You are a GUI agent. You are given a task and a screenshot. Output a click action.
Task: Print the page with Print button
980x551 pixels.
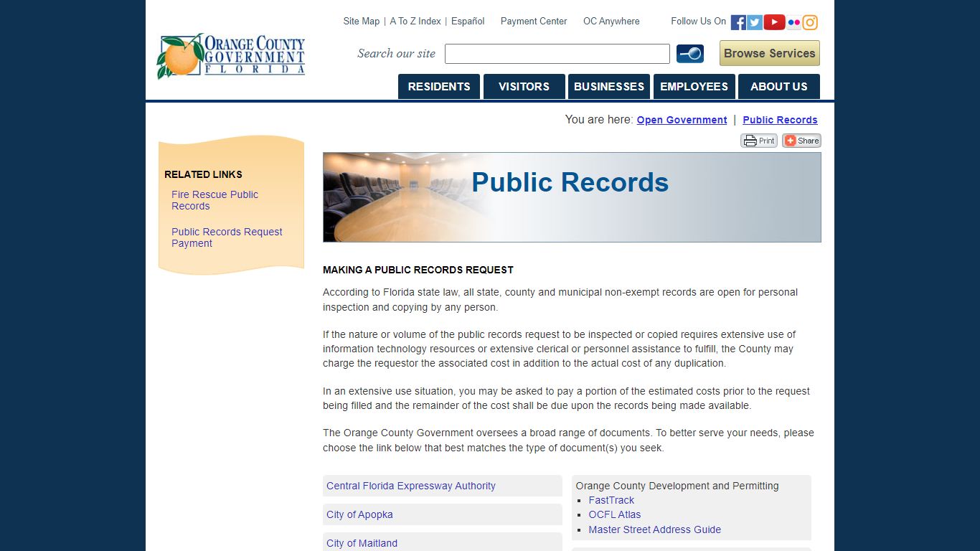point(759,141)
